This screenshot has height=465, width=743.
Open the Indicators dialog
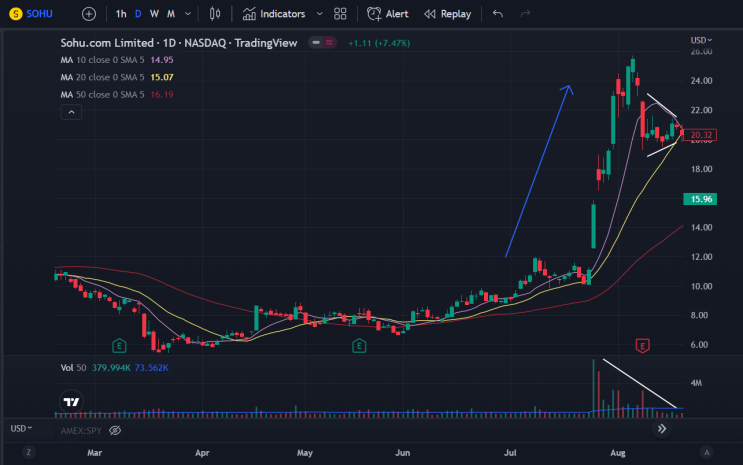pos(274,14)
